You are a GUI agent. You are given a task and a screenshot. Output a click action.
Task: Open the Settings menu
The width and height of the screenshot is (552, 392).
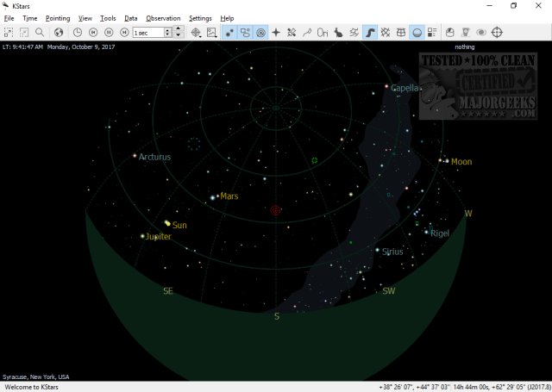point(200,18)
